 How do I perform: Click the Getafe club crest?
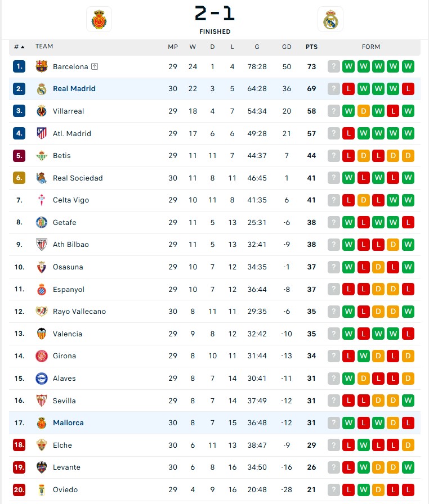click(x=42, y=222)
